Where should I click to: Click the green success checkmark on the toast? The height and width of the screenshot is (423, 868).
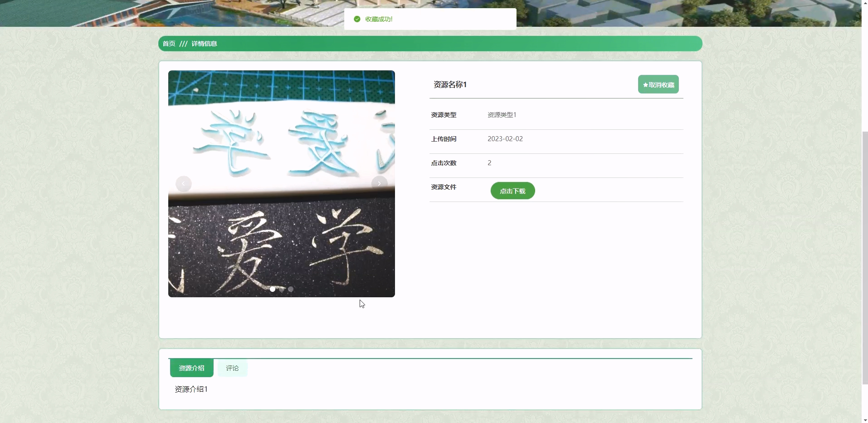357,19
